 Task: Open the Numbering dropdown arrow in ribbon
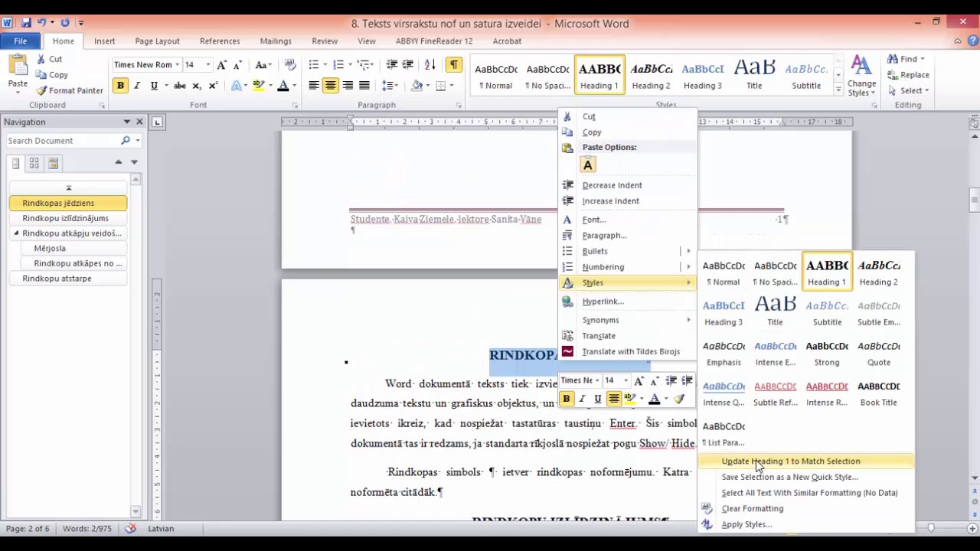(x=349, y=65)
